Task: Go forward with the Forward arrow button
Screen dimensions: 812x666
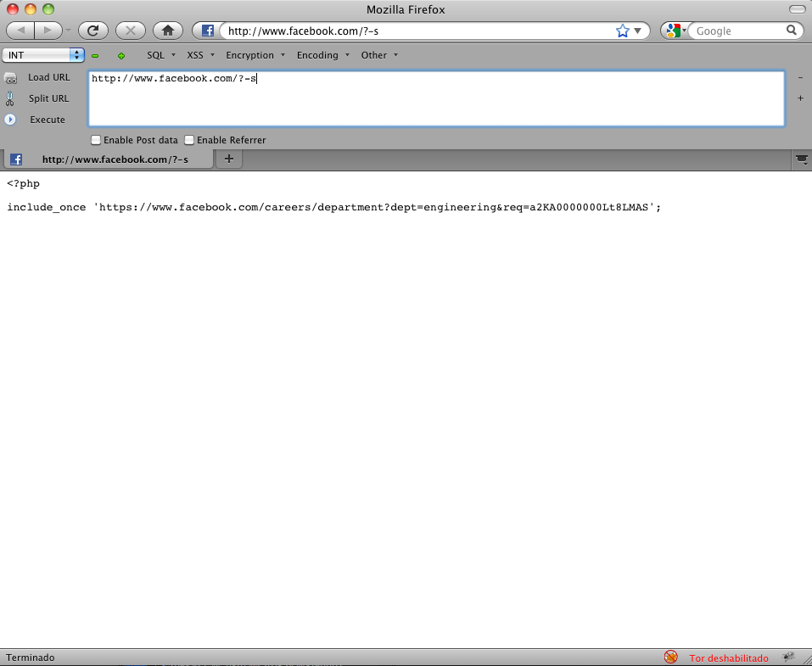Action: click(48, 31)
